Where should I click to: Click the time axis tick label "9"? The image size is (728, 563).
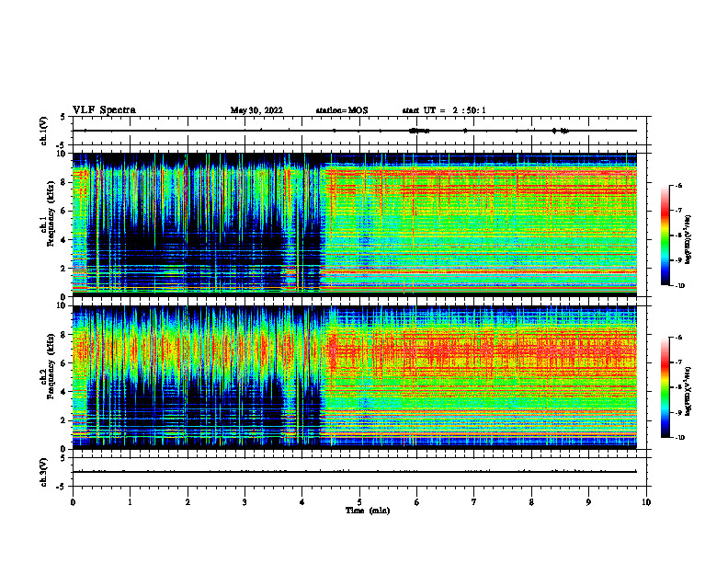588,502
